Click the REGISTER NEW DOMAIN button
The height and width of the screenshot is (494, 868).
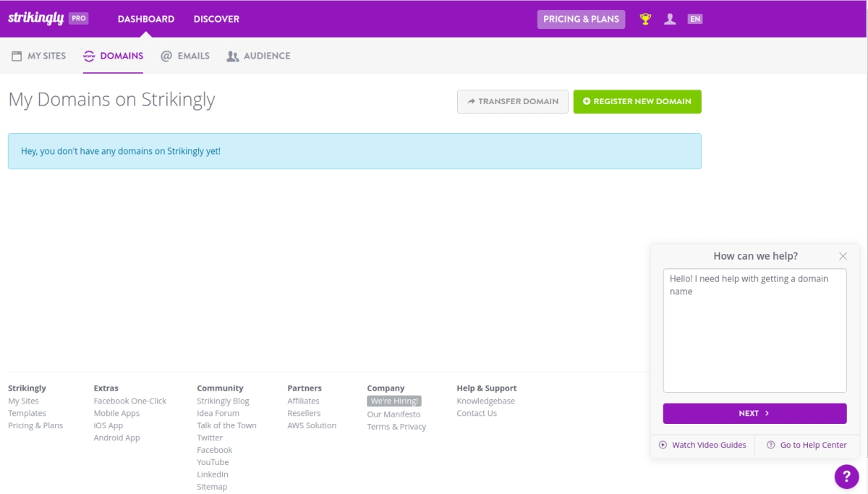[x=637, y=101]
